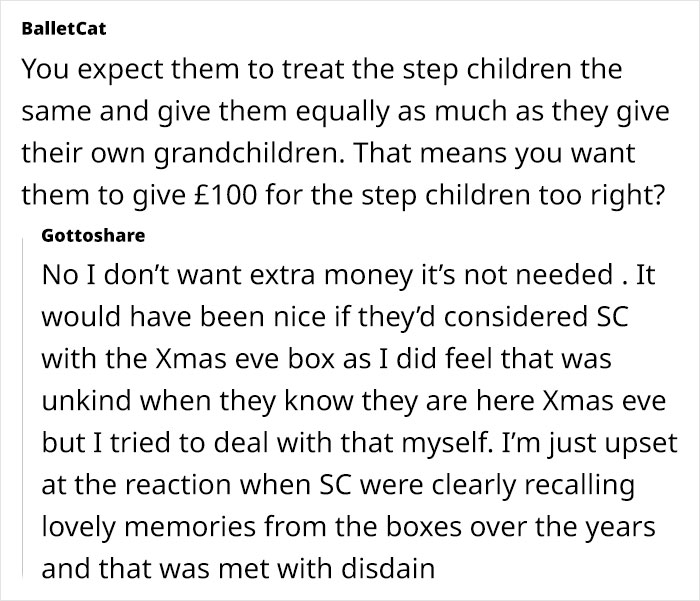Screen dimensions: 700x601
Task: Click the line starting "You expect them"
Action: 320,70
